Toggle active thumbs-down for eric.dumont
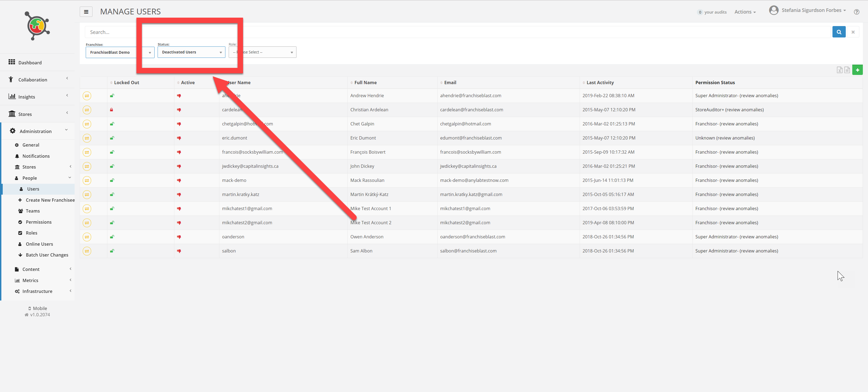868x392 pixels. (179, 138)
